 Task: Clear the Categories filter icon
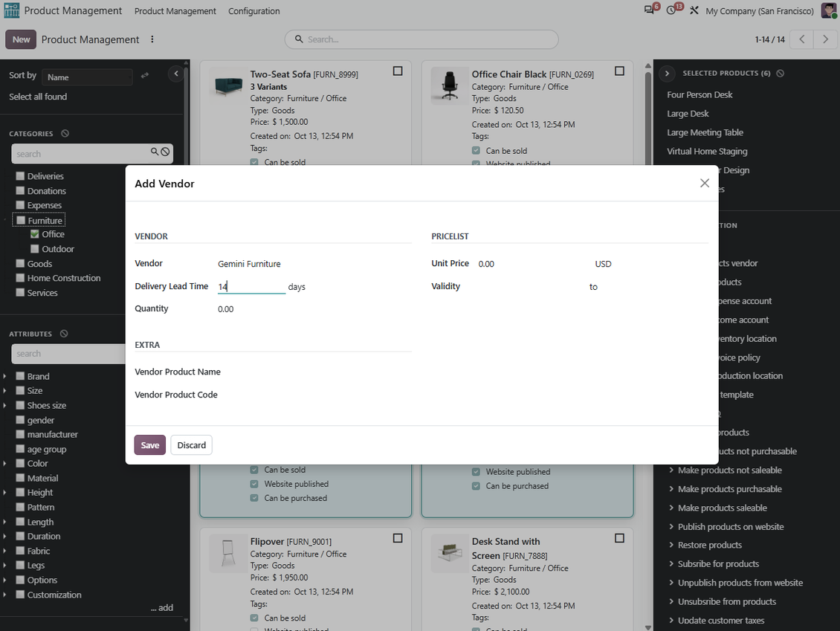click(65, 133)
